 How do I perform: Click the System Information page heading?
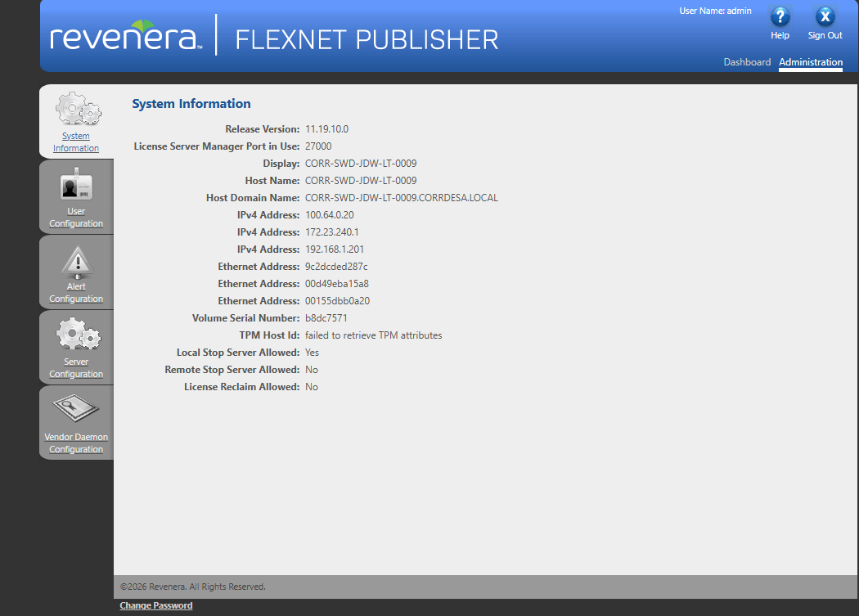coord(191,104)
